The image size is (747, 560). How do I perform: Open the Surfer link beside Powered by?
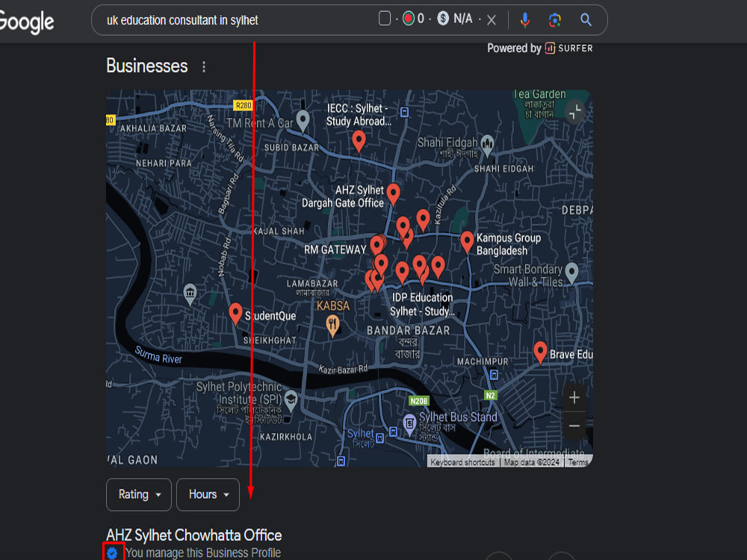(568, 48)
